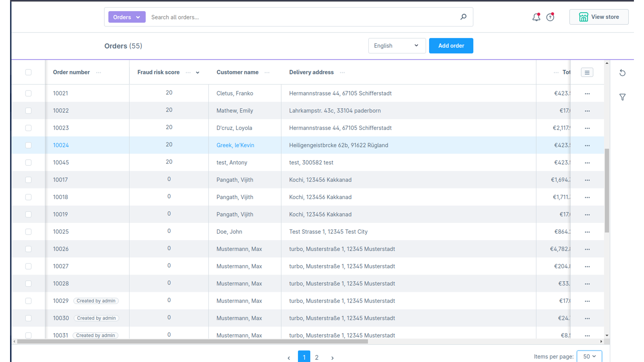Click the View store storefront icon

tap(584, 17)
